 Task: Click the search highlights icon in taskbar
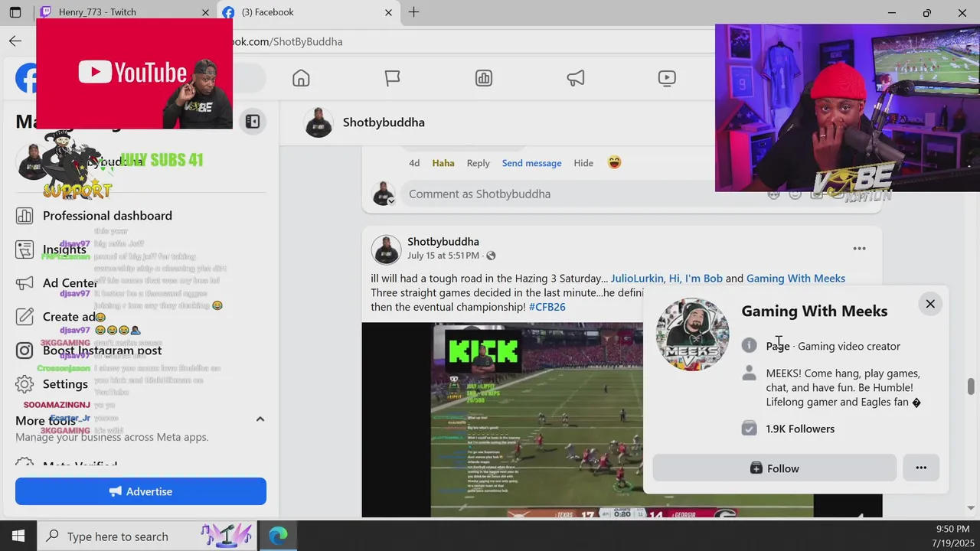click(x=226, y=535)
